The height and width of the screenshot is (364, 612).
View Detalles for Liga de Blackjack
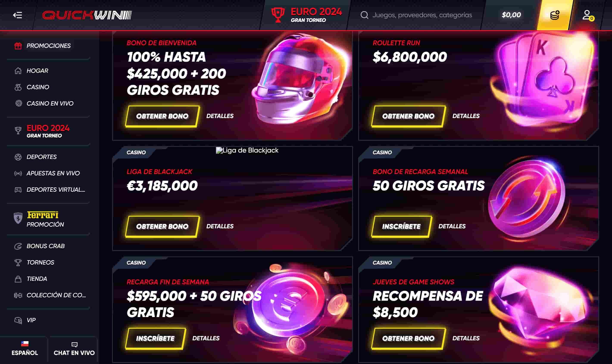(220, 226)
